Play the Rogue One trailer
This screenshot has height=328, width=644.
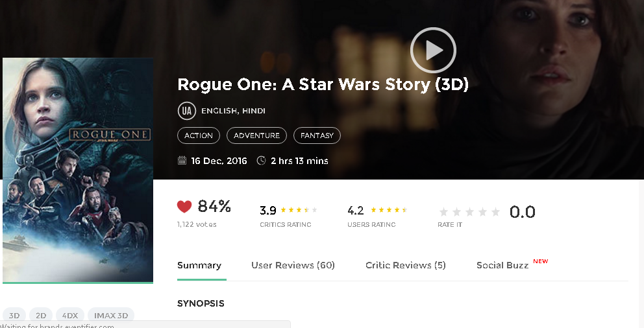433,50
